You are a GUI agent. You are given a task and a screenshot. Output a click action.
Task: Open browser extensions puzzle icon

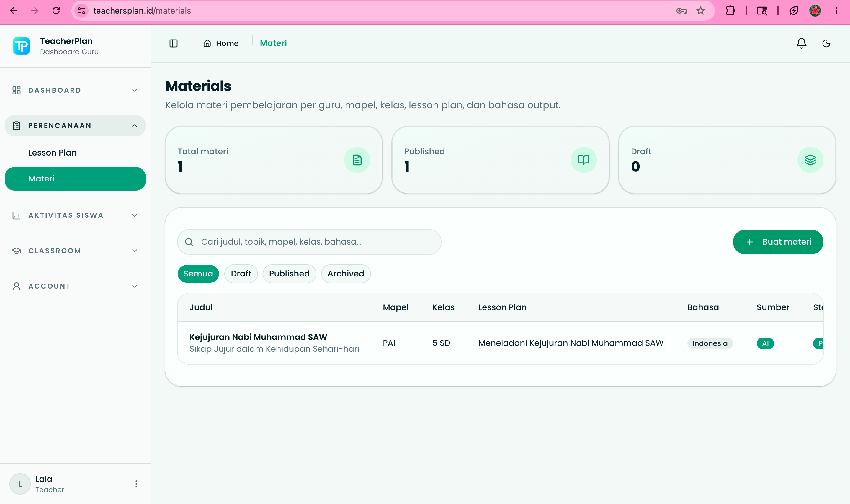(x=730, y=11)
